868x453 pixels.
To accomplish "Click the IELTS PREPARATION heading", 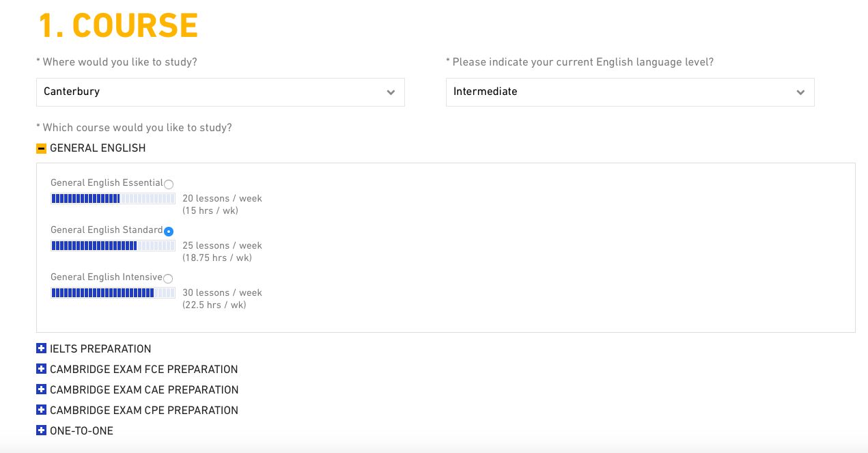I will coord(100,349).
